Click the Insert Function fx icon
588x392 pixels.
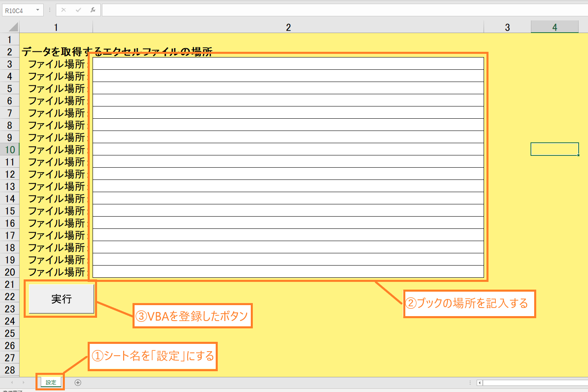(x=93, y=10)
